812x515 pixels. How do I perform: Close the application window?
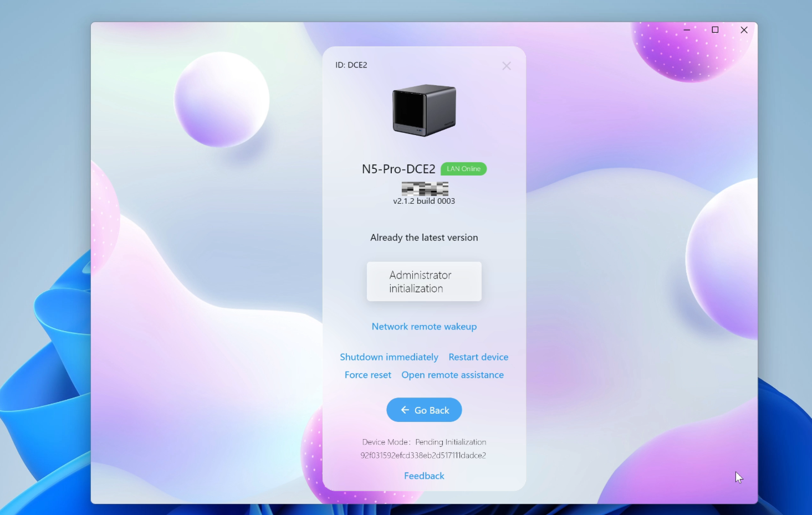tap(744, 30)
